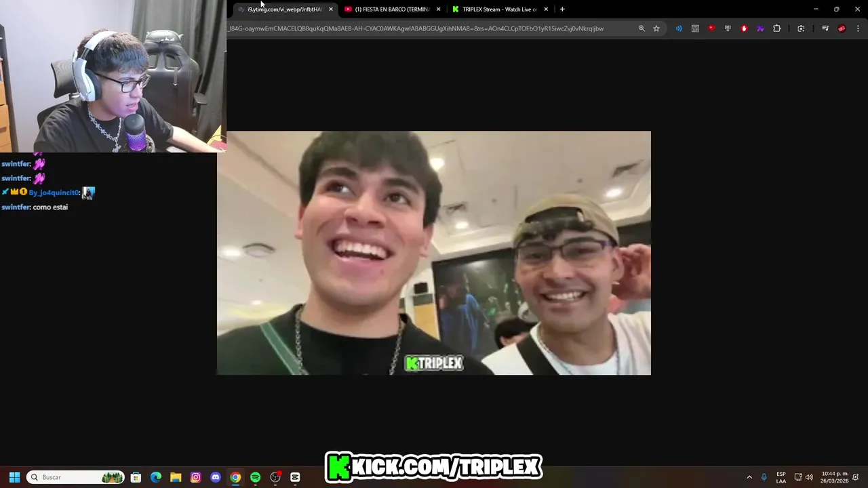
Task: Open CapCut from the taskbar
Action: coord(295,477)
